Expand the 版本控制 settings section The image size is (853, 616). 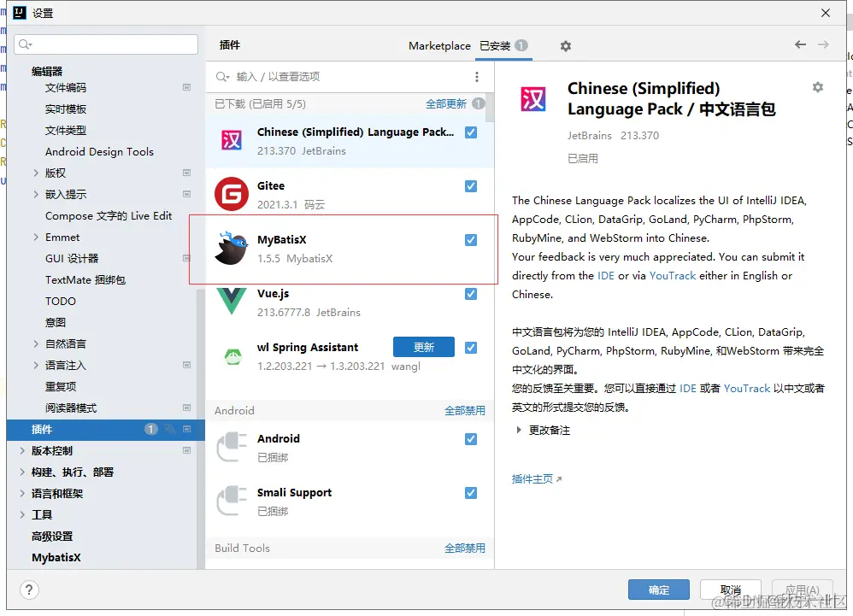click(22, 451)
